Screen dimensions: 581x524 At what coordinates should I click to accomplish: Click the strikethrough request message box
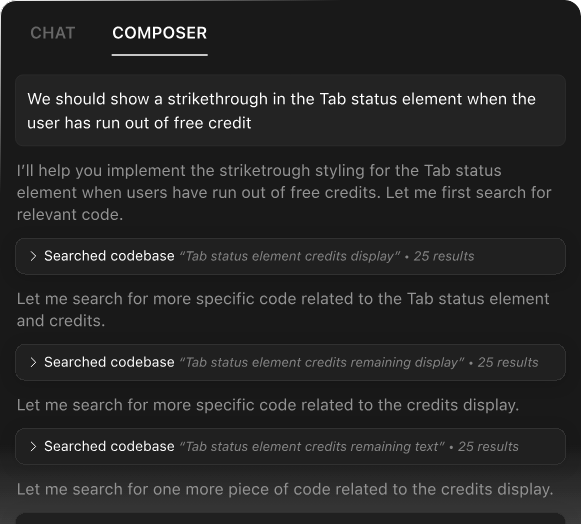[290, 110]
